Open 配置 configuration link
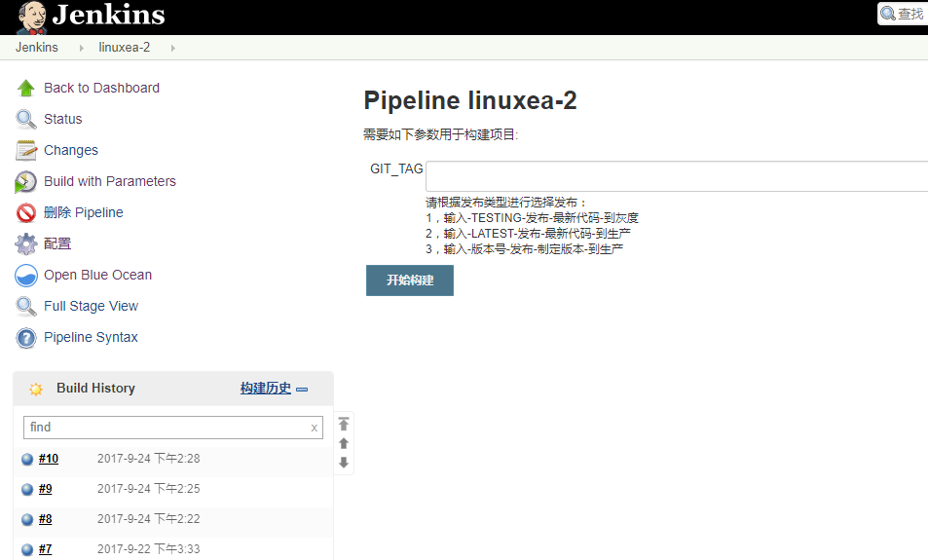This screenshot has height=560, width=928. point(57,243)
